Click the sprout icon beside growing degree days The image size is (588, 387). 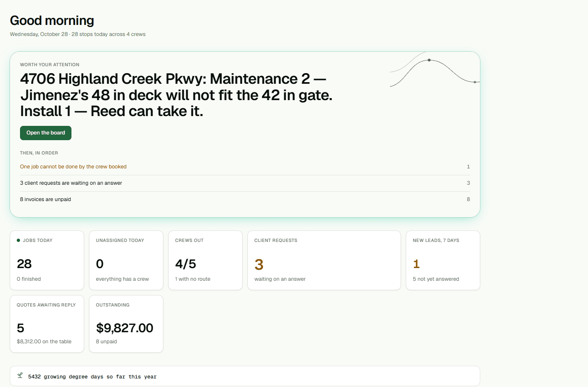[20, 375]
